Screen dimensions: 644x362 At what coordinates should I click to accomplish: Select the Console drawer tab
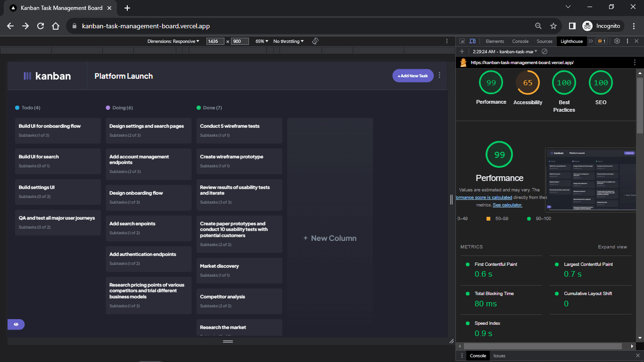[x=478, y=356]
